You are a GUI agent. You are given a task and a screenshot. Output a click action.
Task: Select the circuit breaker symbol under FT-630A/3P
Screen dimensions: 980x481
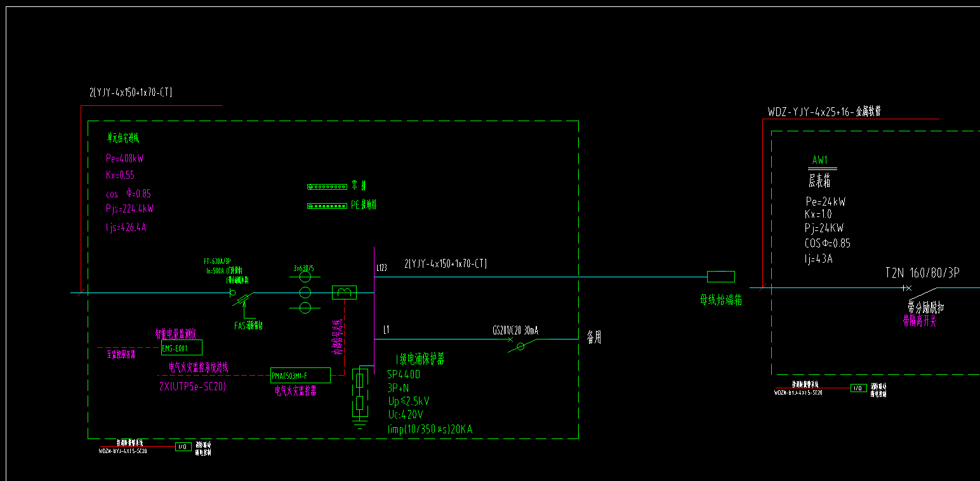243,297
